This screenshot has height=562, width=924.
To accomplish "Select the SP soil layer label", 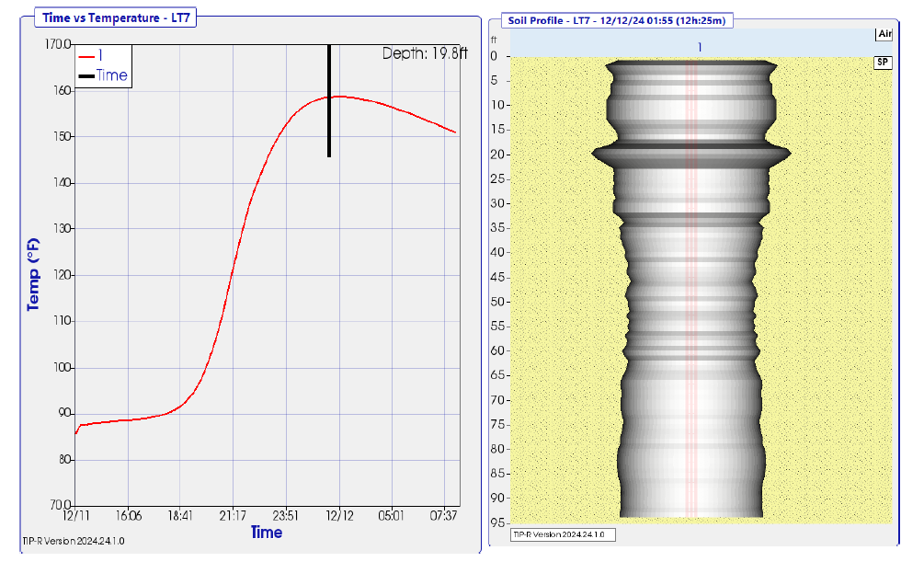I will pyautogui.click(x=884, y=63).
